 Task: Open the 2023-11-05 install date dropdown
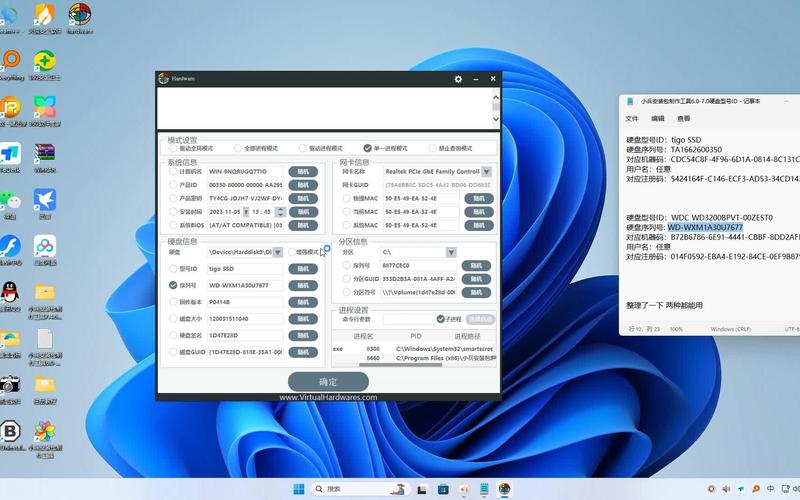(246, 212)
